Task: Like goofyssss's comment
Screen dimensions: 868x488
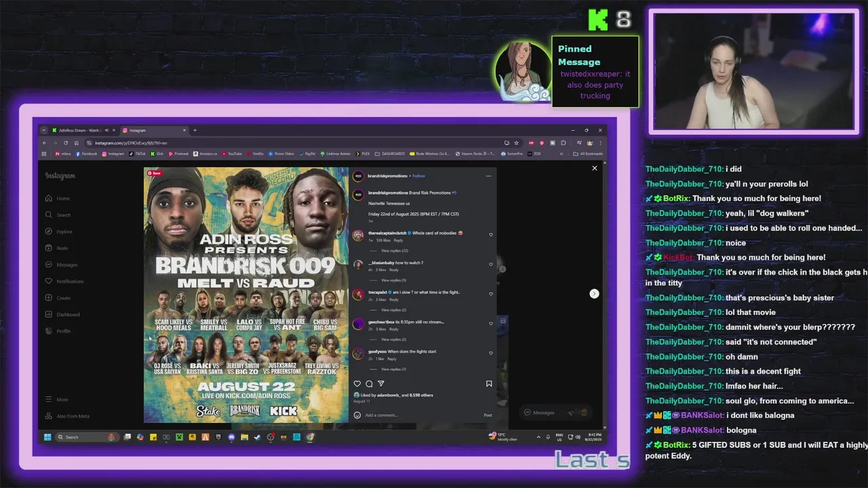Action: [491, 353]
